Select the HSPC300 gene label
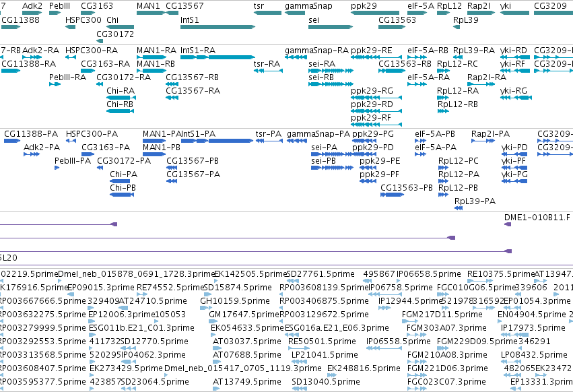Image resolution: width=573 pixels, height=392 pixels. coord(83,20)
